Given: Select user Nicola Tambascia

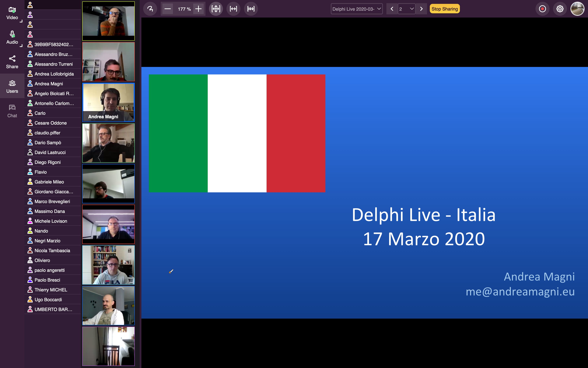Looking at the screenshot, I should point(53,251).
